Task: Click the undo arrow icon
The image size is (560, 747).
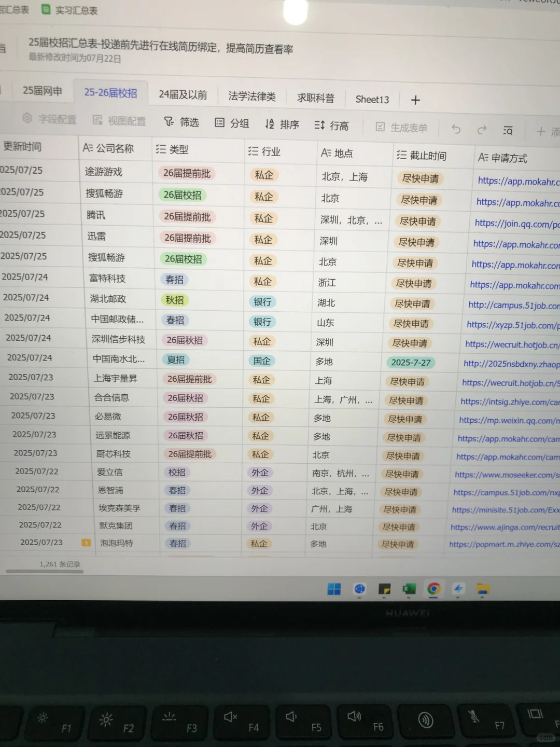Action: click(456, 129)
